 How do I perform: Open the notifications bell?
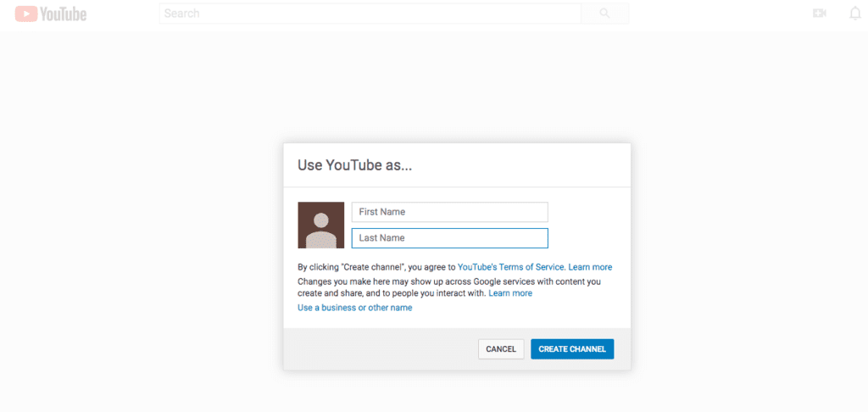pyautogui.click(x=855, y=14)
